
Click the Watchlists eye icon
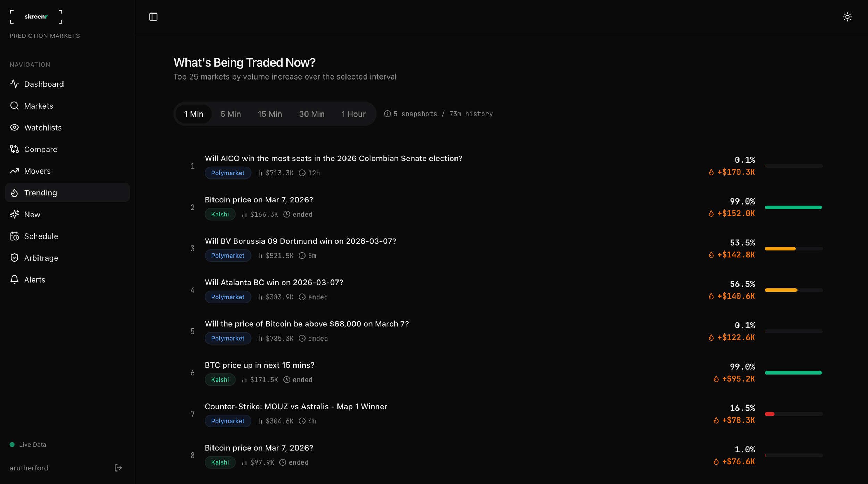pos(14,127)
